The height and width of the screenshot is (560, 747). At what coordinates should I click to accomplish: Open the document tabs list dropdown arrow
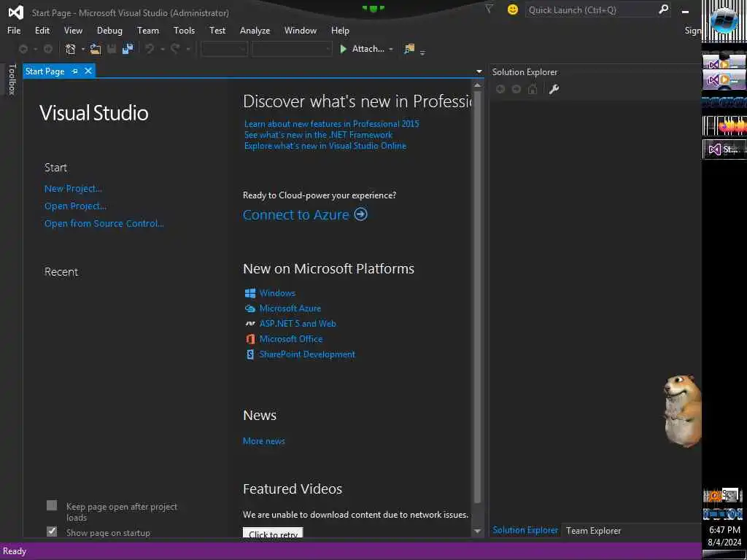479,71
